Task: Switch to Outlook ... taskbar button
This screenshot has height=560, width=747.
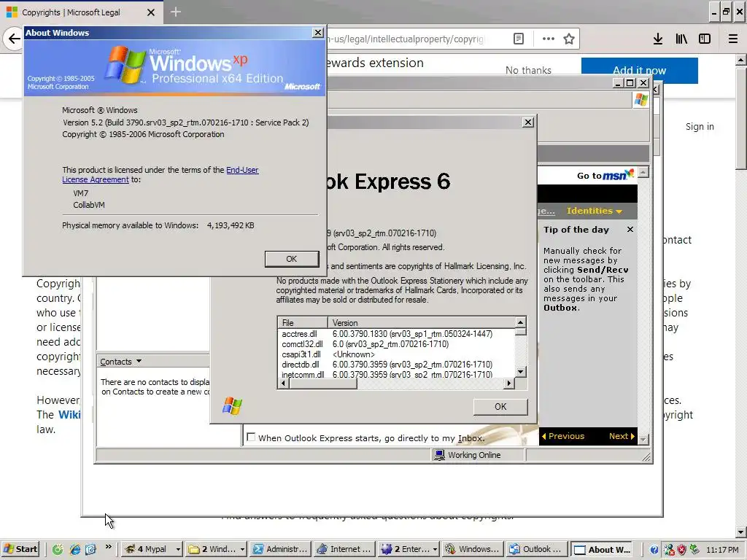Action: click(537, 549)
